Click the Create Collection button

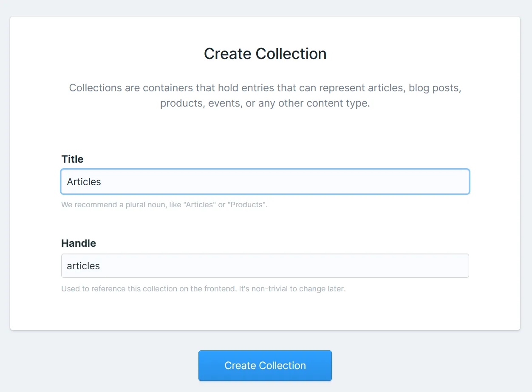click(x=265, y=366)
